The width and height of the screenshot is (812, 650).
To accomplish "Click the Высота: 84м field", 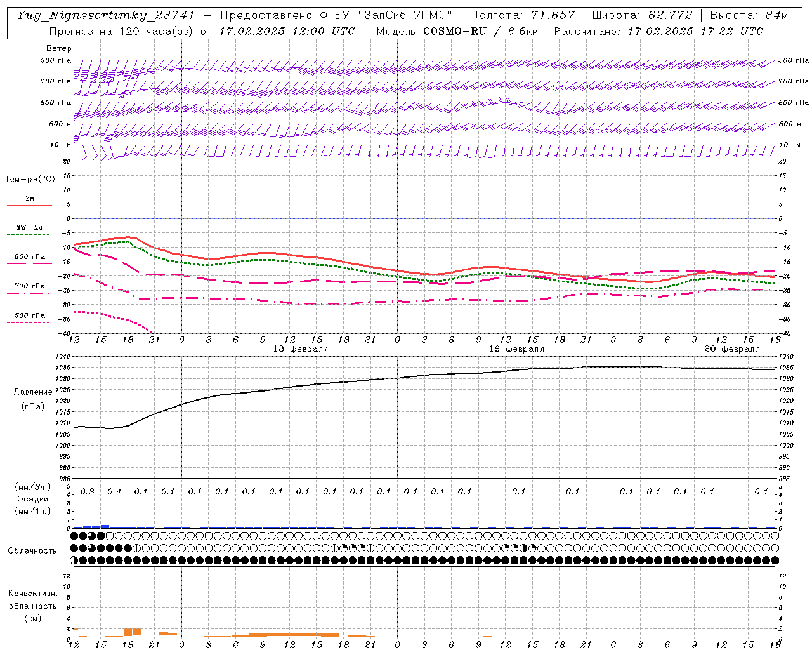I will [749, 15].
